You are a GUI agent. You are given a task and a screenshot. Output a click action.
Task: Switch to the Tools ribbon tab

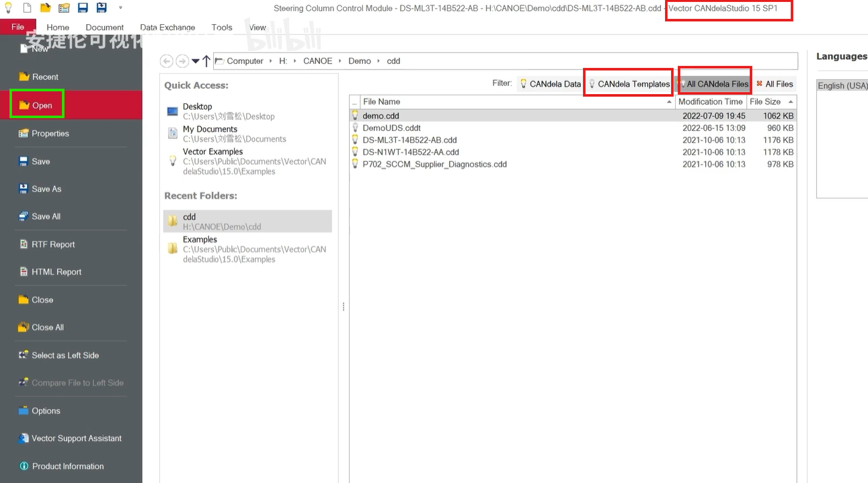(x=222, y=28)
